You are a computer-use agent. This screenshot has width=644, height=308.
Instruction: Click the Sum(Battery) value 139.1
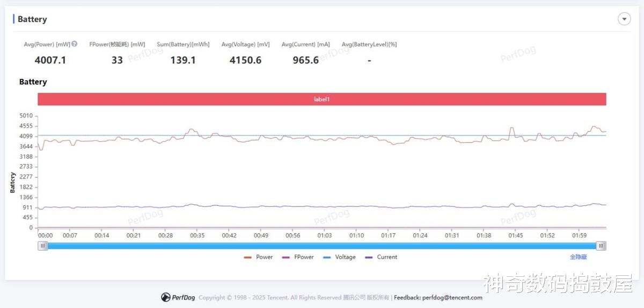[x=183, y=60]
